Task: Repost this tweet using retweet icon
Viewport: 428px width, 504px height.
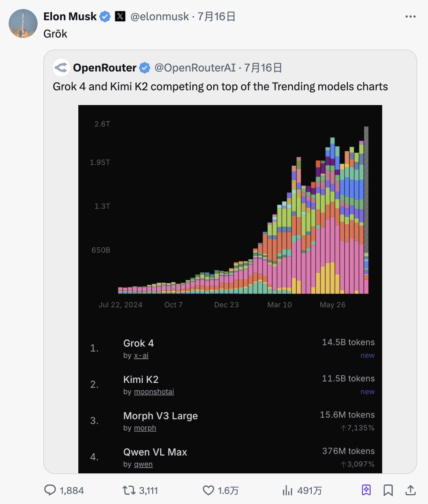Action: pos(128,490)
